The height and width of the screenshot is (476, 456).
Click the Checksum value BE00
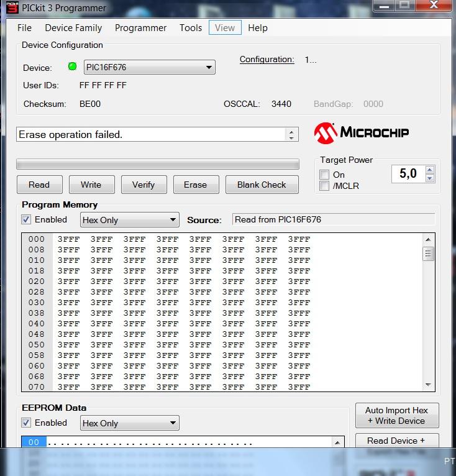[x=90, y=104]
